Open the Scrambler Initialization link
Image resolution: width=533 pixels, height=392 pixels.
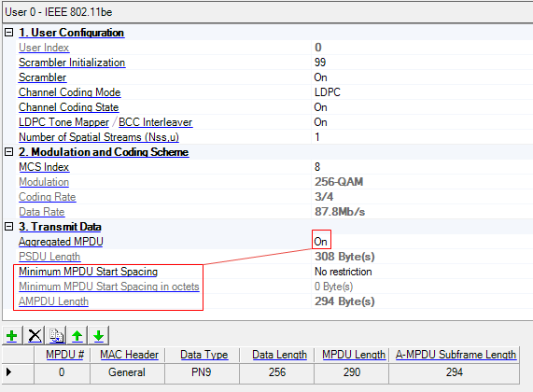[72, 63]
